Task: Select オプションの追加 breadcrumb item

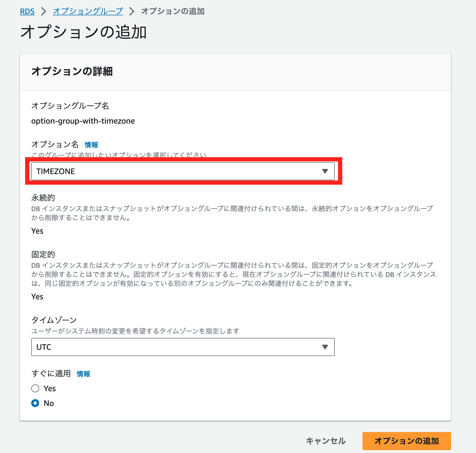Action: (x=172, y=11)
